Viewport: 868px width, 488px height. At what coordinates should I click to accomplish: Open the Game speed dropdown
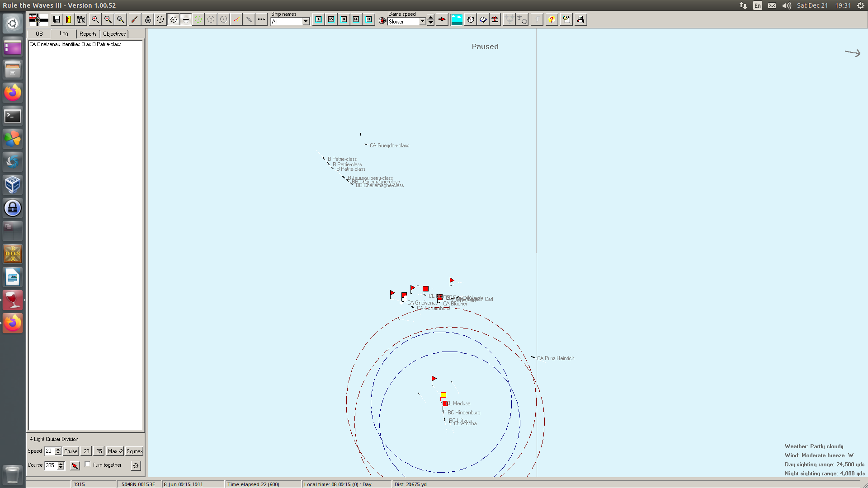(423, 21)
